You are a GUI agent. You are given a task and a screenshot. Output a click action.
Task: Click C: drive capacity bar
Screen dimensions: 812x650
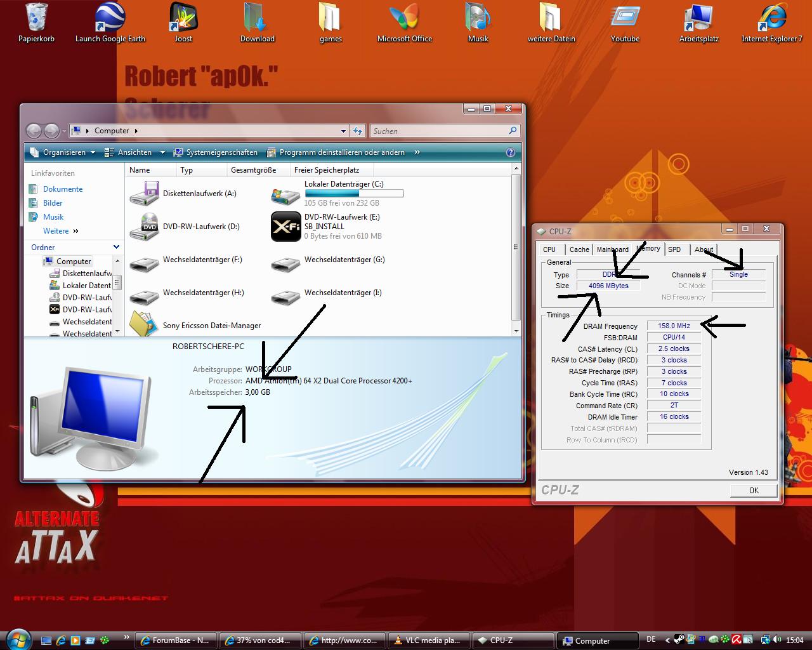pos(354,194)
